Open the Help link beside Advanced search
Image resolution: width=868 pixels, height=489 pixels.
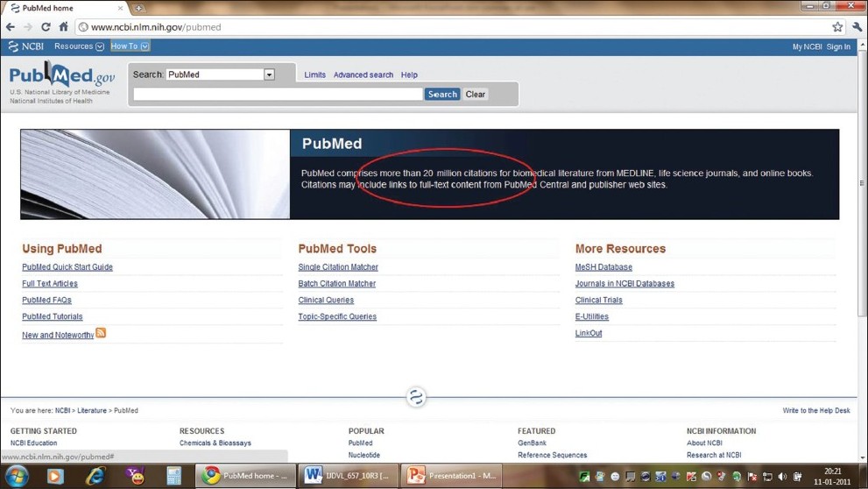pos(409,74)
